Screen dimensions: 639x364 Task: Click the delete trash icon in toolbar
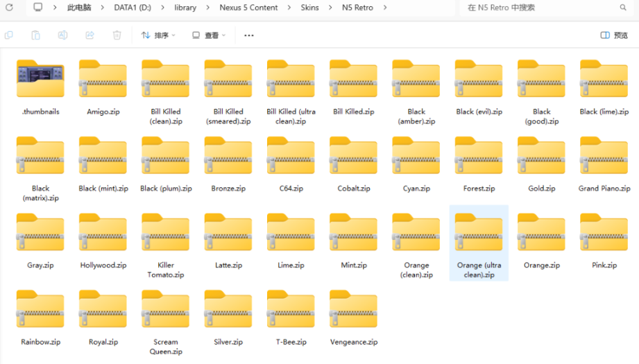117,35
